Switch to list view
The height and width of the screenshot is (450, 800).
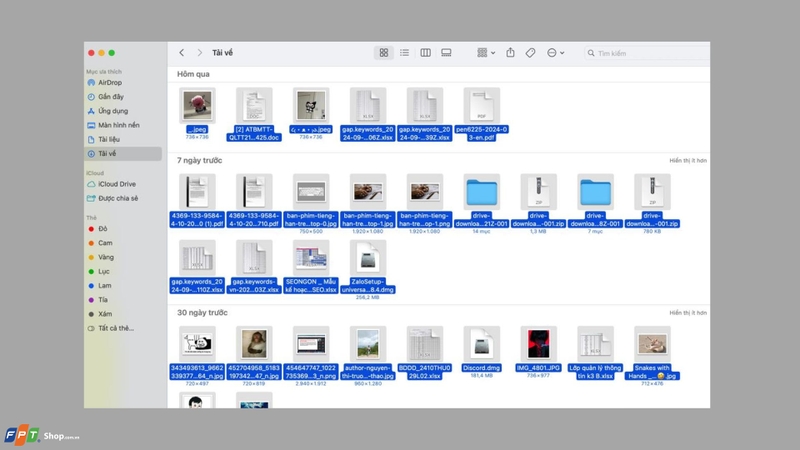tap(404, 53)
